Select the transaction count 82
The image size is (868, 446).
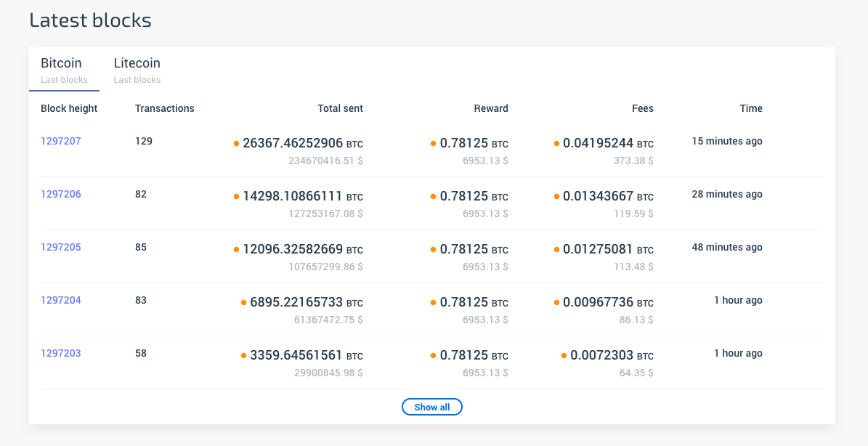[x=141, y=194]
